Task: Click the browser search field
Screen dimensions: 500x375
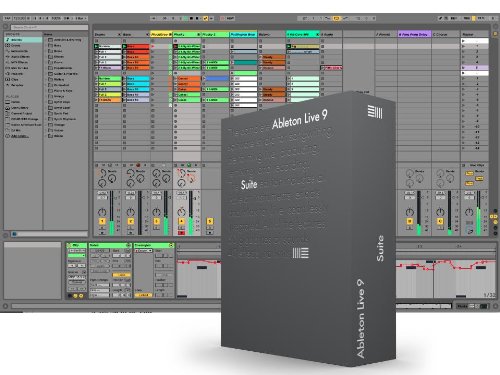Action: pos(49,27)
